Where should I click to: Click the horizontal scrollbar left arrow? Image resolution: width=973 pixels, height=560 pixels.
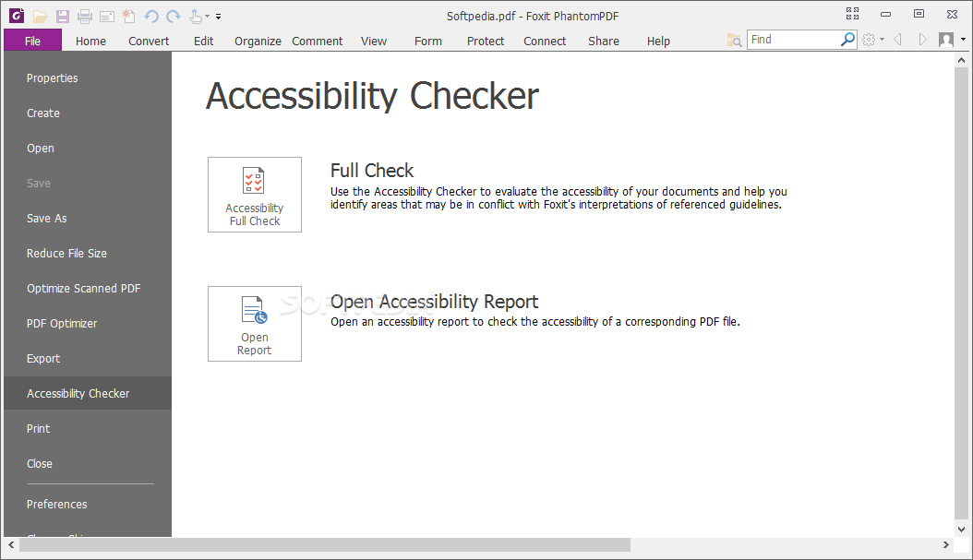11,544
